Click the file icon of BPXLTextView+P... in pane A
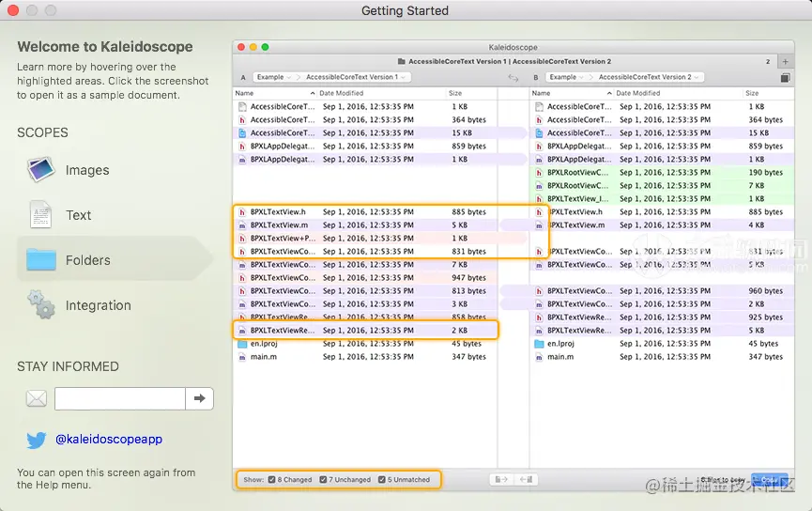The width and height of the screenshot is (812, 511). coord(242,239)
